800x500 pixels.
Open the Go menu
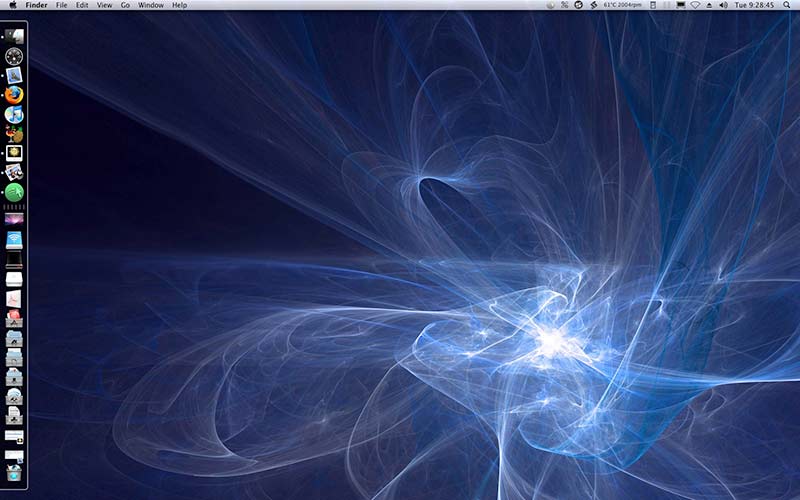click(x=125, y=5)
